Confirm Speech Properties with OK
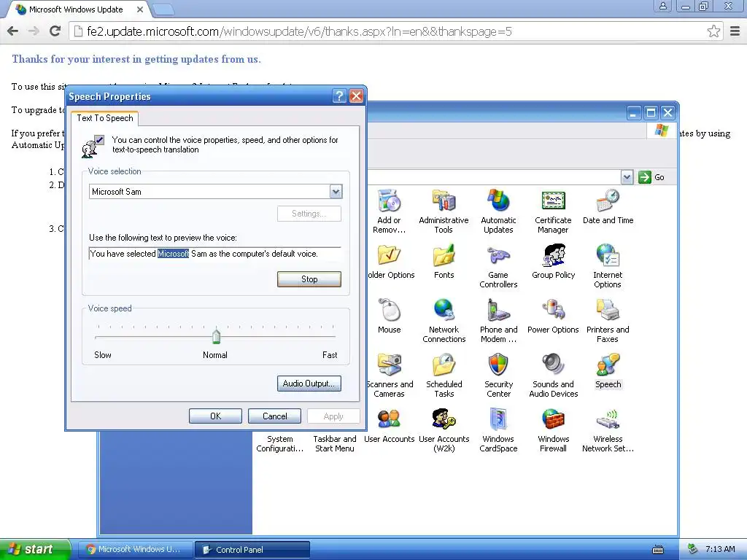Image resolution: width=747 pixels, height=560 pixels. coord(215,416)
